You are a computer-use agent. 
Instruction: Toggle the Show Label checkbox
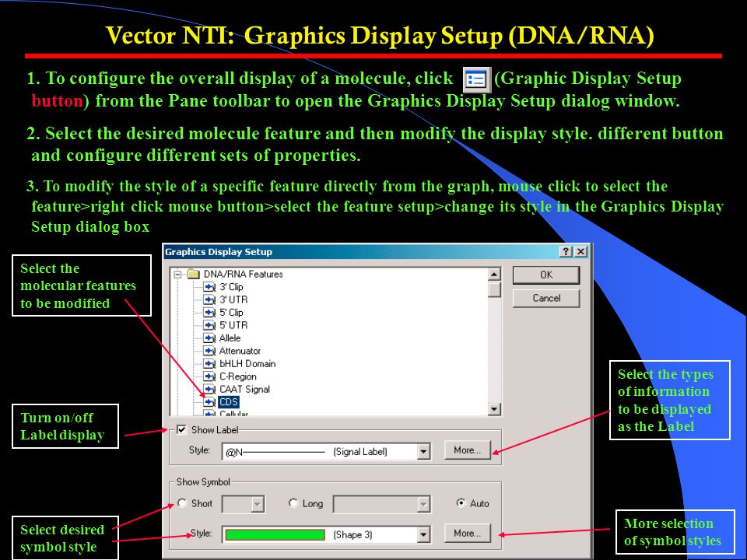181,429
